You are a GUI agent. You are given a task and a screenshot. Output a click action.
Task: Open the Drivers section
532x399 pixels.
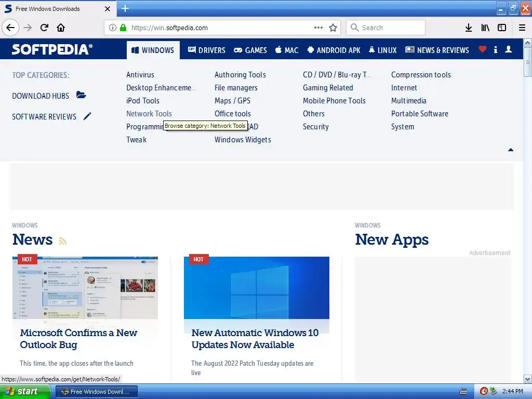tap(207, 50)
